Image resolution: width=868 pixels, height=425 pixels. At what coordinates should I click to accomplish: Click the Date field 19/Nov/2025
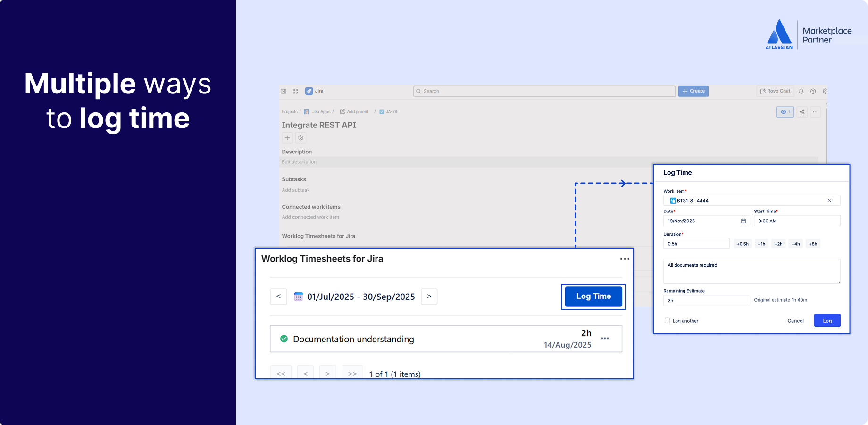click(707, 221)
